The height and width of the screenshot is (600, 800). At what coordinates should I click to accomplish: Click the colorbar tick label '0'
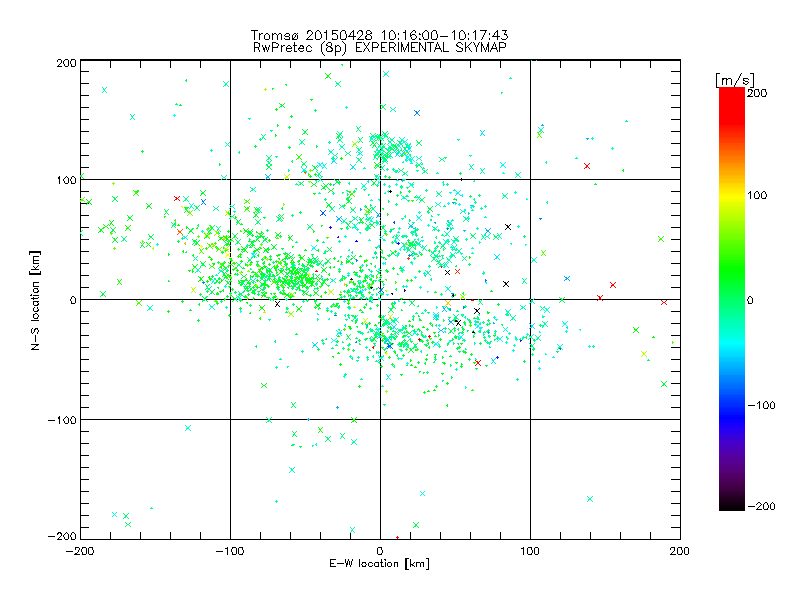tap(750, 300)
